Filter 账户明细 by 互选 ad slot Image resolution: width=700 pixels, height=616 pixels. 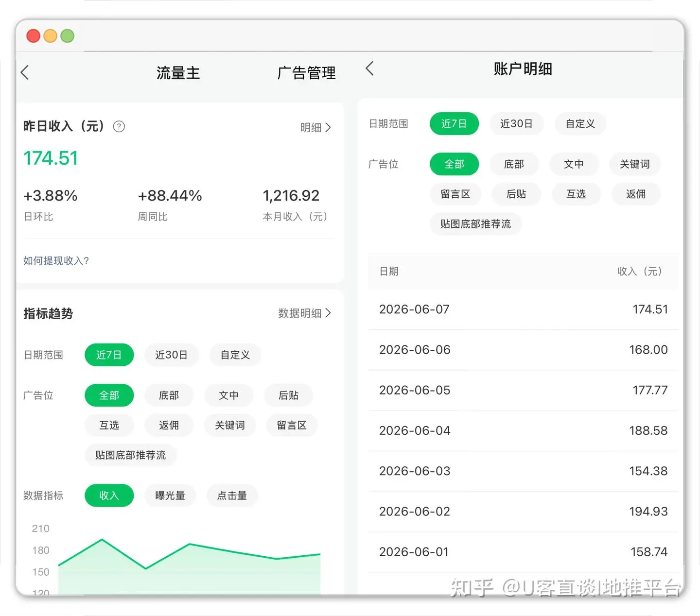[576, 194]
